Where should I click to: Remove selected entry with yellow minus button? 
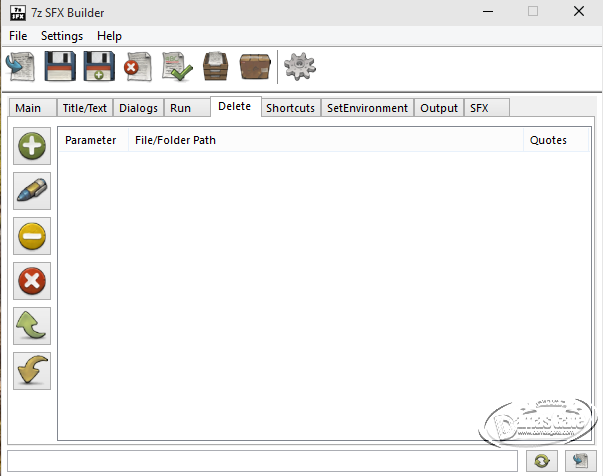click(x=32, y=236)
